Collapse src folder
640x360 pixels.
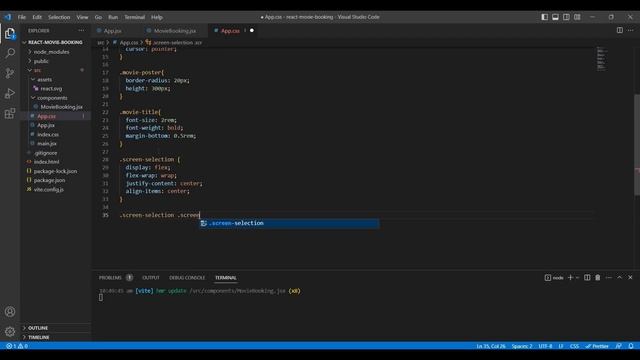[x=56, y=70]
